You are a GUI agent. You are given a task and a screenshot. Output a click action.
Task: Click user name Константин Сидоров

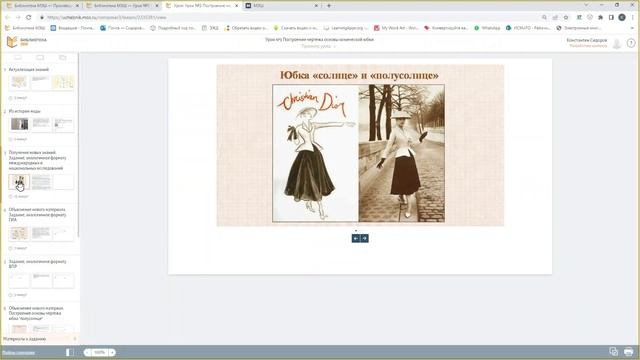pyautogui.click(x=587, y=40)
